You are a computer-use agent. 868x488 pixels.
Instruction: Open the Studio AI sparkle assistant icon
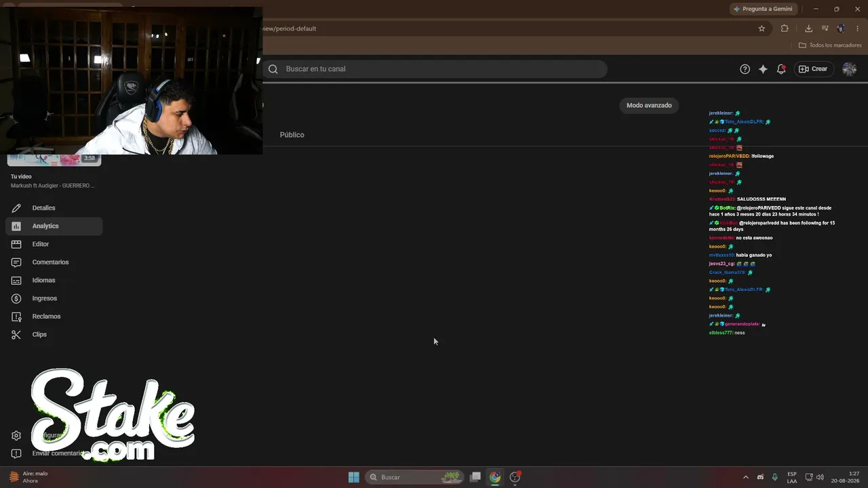click(763, 69)
